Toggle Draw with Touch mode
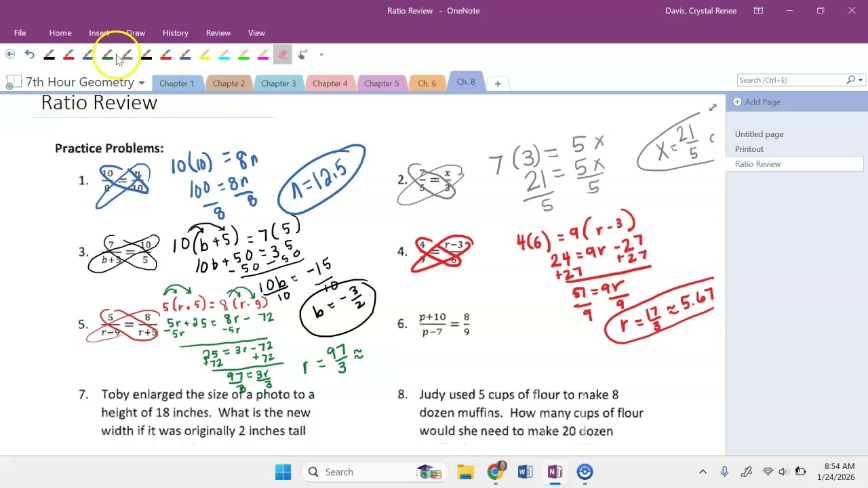This screenshot has height=488, width=868. coord(302,54)
